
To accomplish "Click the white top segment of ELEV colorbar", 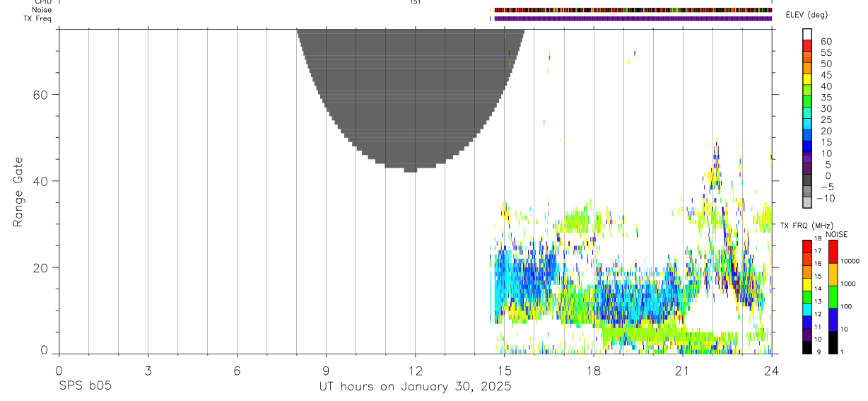I will pos(807,35).
